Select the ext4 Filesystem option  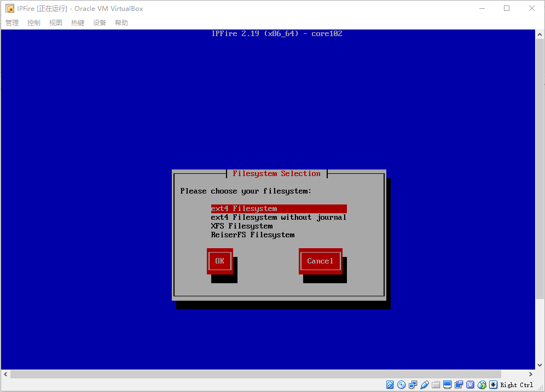pyautogui.click(x=279, y=209)
